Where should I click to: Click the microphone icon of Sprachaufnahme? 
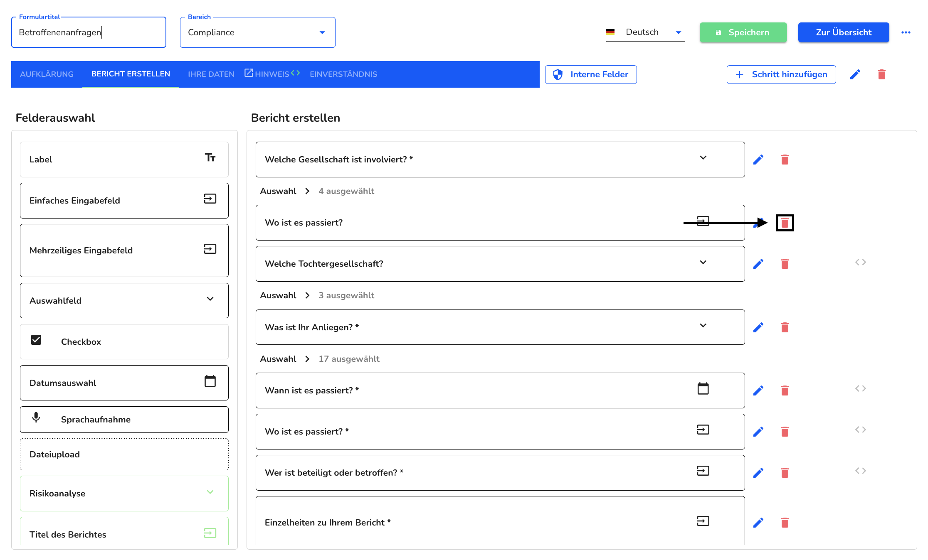[x=36, y=418]
